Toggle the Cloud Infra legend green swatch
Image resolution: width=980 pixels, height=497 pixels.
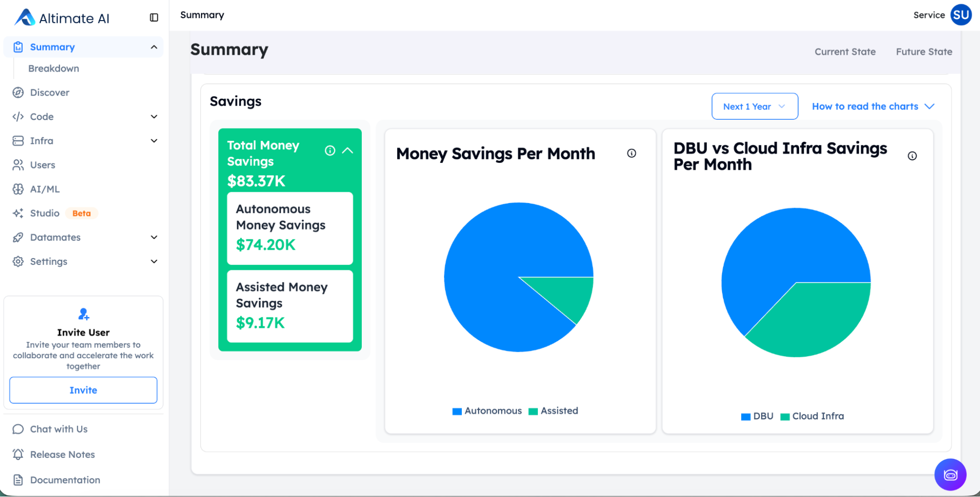pyautogui.click(x=785, y=417)
